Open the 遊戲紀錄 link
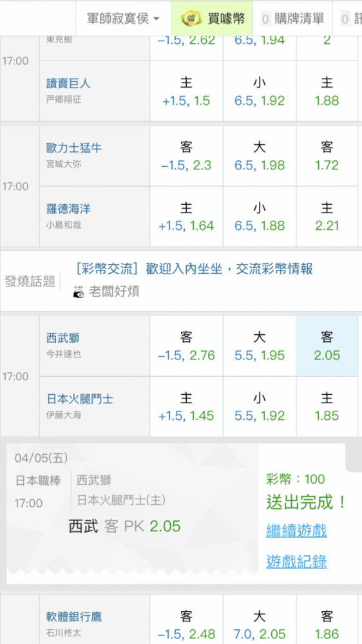This screenshot has height=644, width=362. 296,561
